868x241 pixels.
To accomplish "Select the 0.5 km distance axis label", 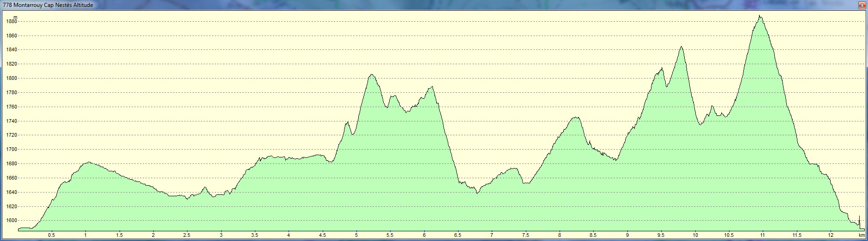I will point(51,235).
